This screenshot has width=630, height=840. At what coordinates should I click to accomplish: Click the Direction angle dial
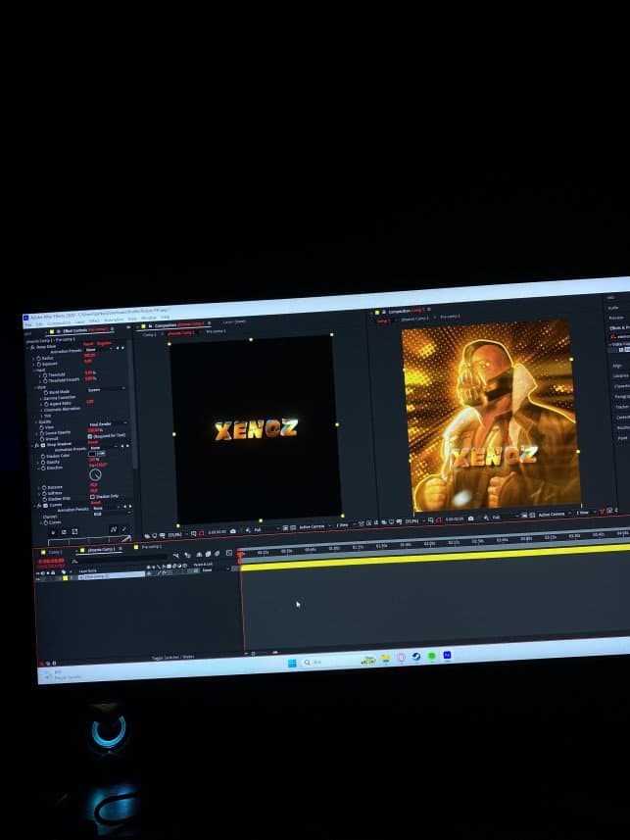pyautogui.click(x=95, y=474)
